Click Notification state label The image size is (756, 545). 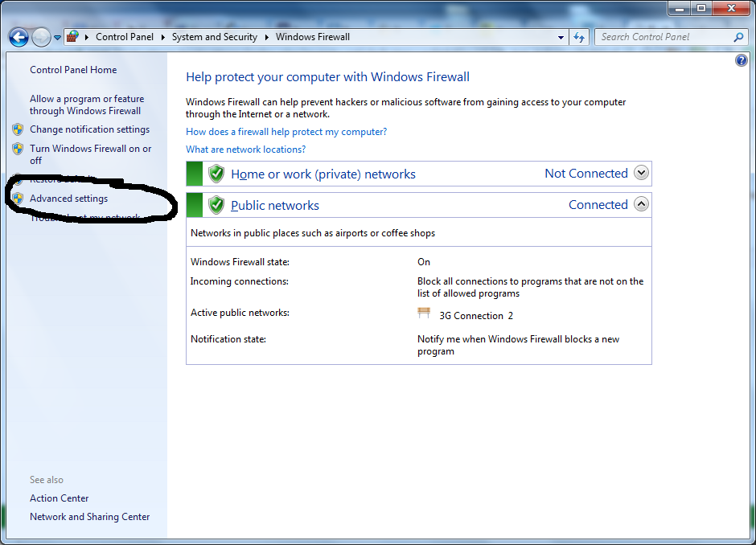tap(228, 339)
